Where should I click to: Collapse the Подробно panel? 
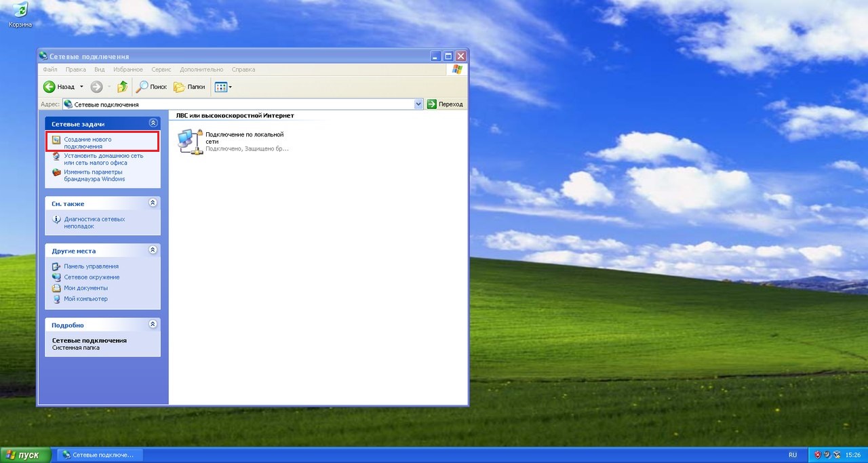coord(153,324)
